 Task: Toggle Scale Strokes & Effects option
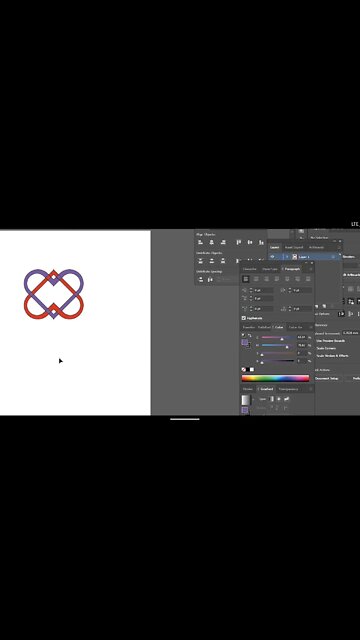point(332,356)
